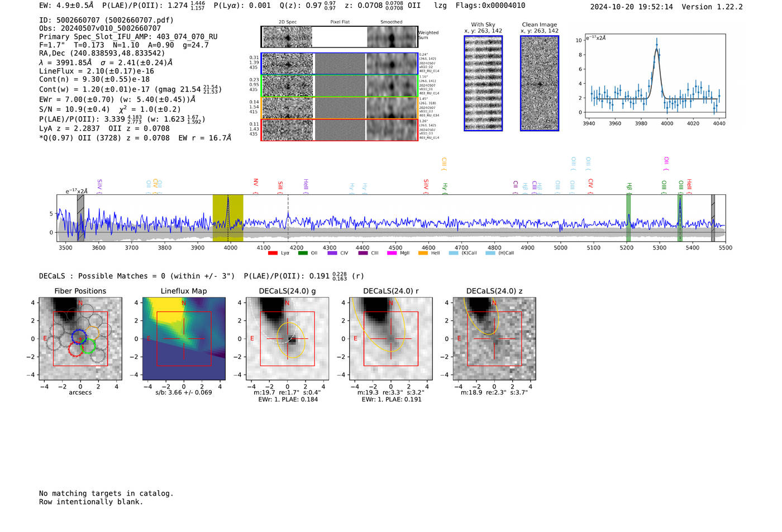This screenshot has height=532, width=782.
Task: Select the red-bordered 2D spectrum fiber row
Action: coord(339,130)
